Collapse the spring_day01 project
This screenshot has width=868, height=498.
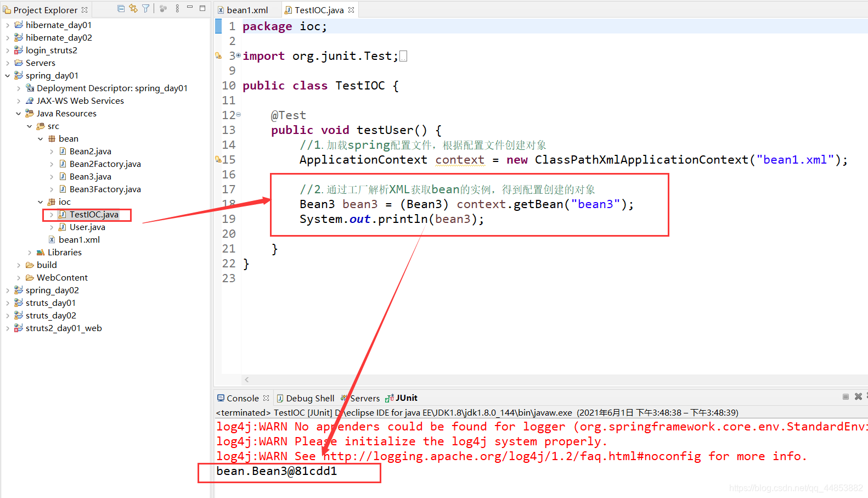tap(7, 76)
